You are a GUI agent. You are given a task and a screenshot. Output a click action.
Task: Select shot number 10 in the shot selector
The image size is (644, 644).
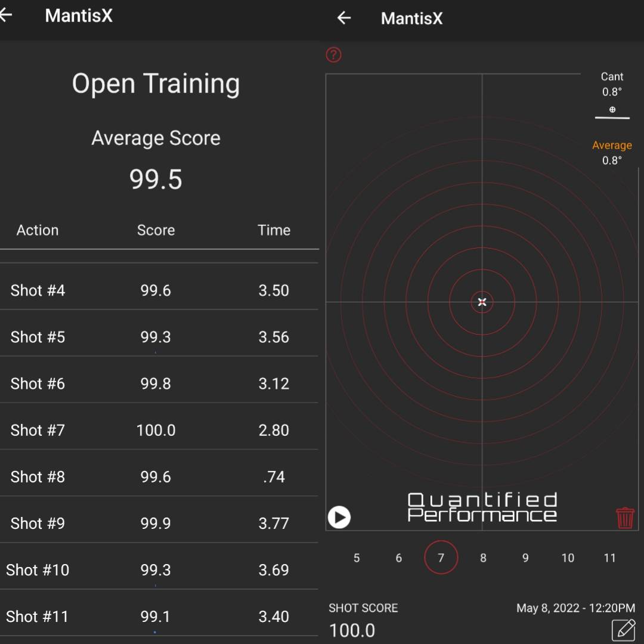click(568, 558)
